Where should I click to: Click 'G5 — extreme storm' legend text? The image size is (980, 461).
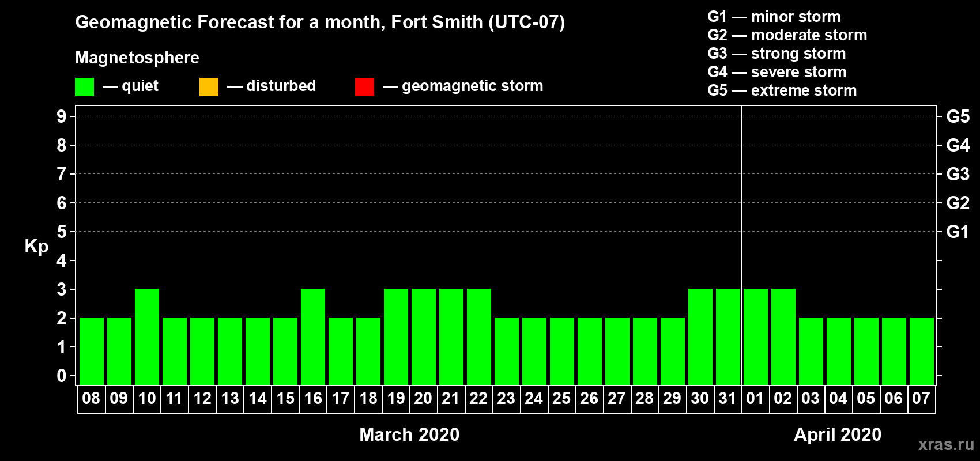[x=782, y=90]
